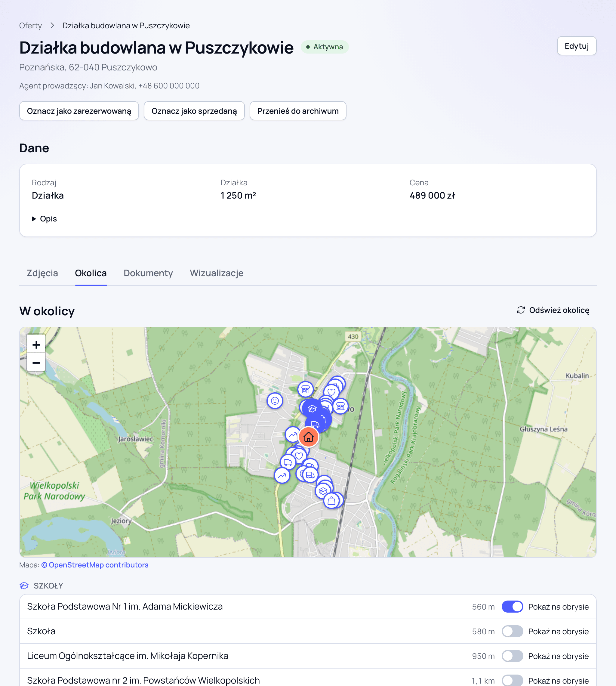Screen dimensions: 616x686
Task: Click the smiley face map marker
Action: (275, 401)
